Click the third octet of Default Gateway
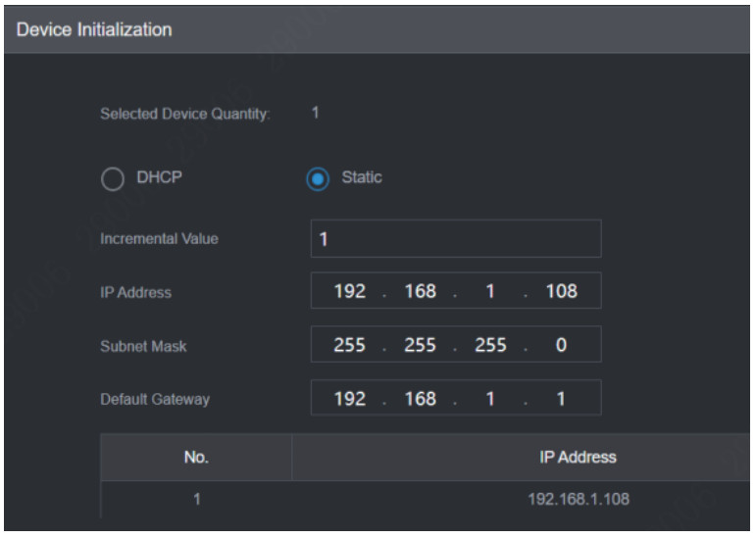The width and height of the screenshot is (756, 538). (490, 400)
